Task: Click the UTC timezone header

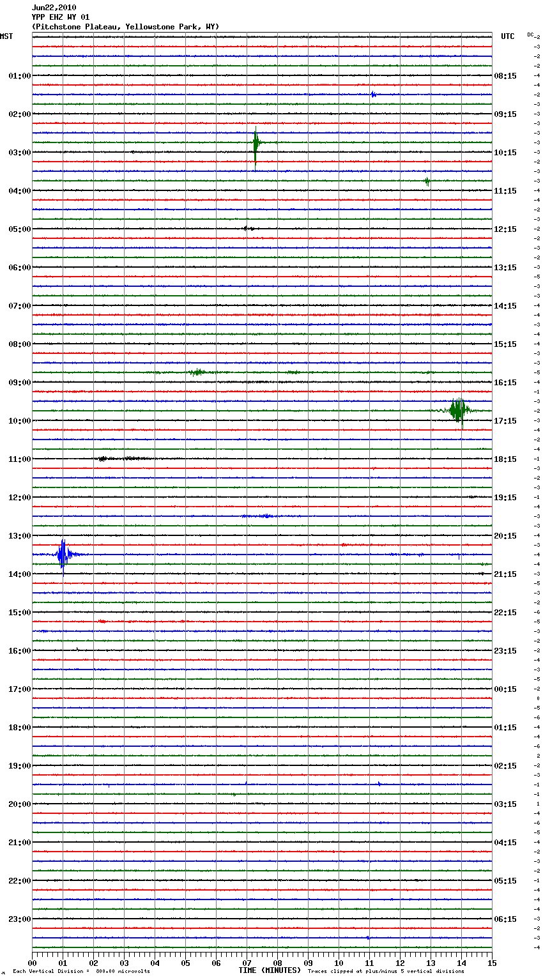Action: (x=507, y=36)
